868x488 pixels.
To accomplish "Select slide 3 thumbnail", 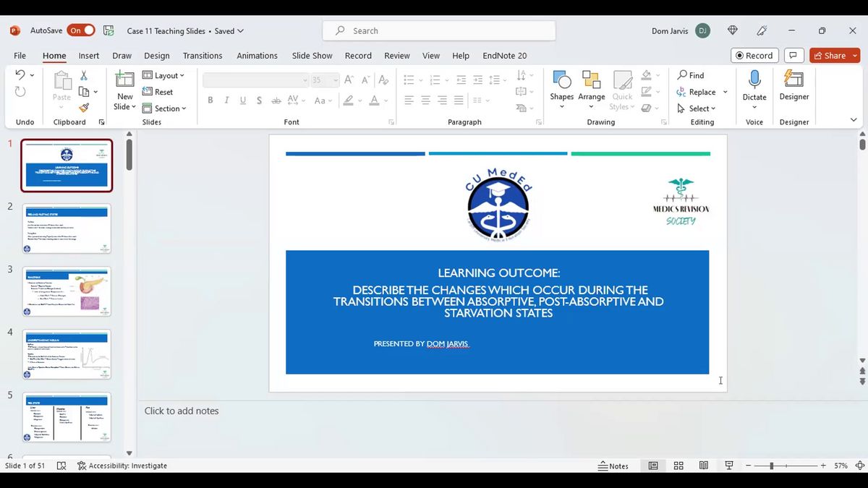I will [x=67, y=291].
